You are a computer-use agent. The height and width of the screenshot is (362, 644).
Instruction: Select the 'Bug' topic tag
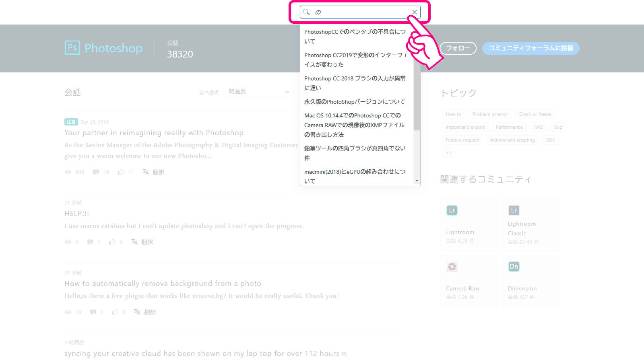[x=558, y=127]
